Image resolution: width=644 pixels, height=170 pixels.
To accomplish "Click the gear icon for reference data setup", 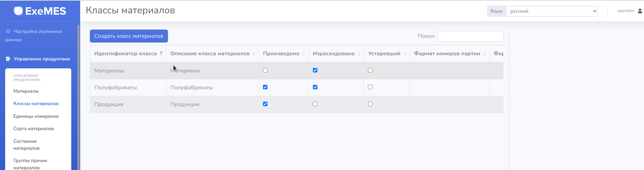I will tap(8, 31).
